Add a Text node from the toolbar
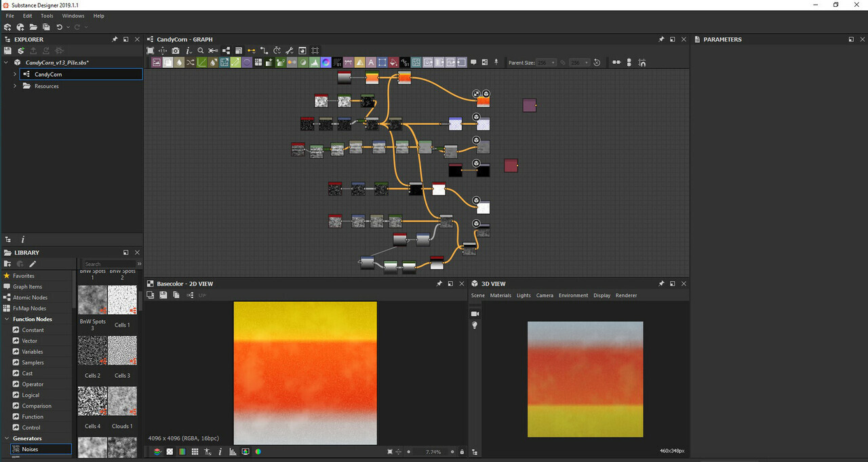The height and width of the screenshot is (462, 868). 371,62
